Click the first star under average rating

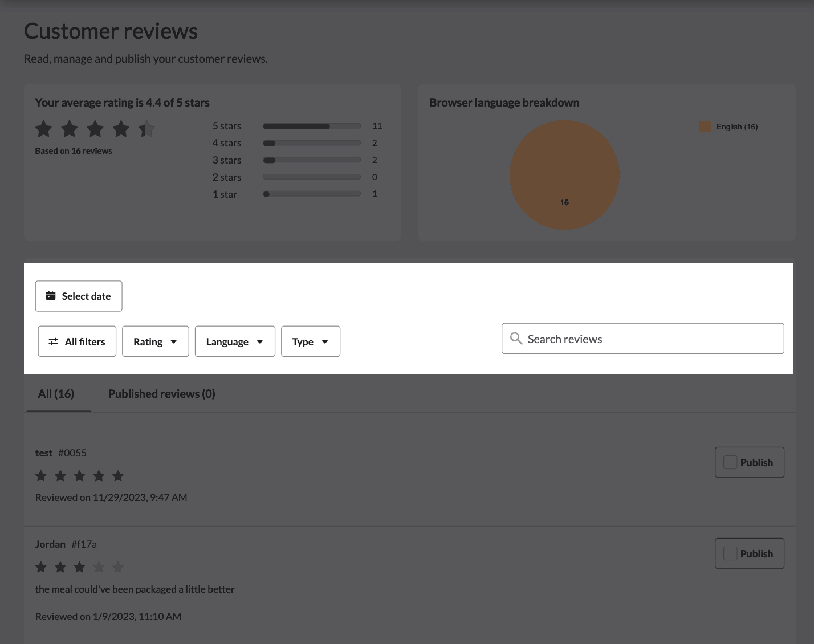[43, 128]
